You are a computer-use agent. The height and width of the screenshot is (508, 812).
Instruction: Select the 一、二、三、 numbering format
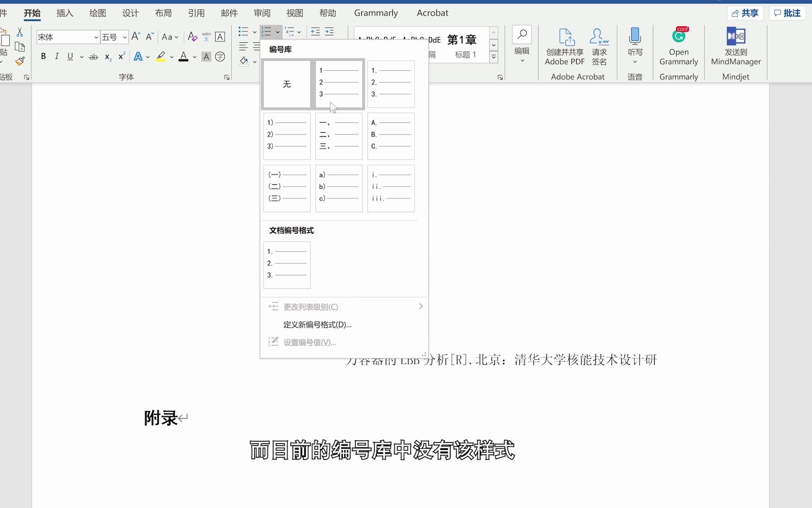click(339, 136)
